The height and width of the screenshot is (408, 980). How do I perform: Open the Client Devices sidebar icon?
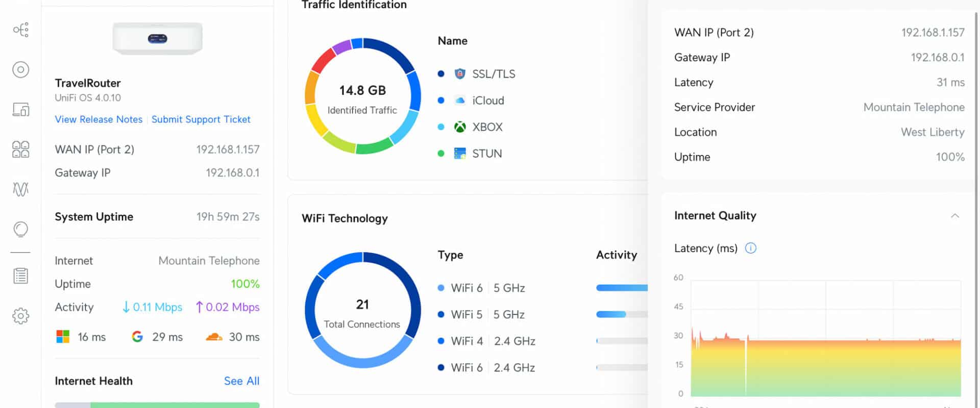(x=20, y=109)
